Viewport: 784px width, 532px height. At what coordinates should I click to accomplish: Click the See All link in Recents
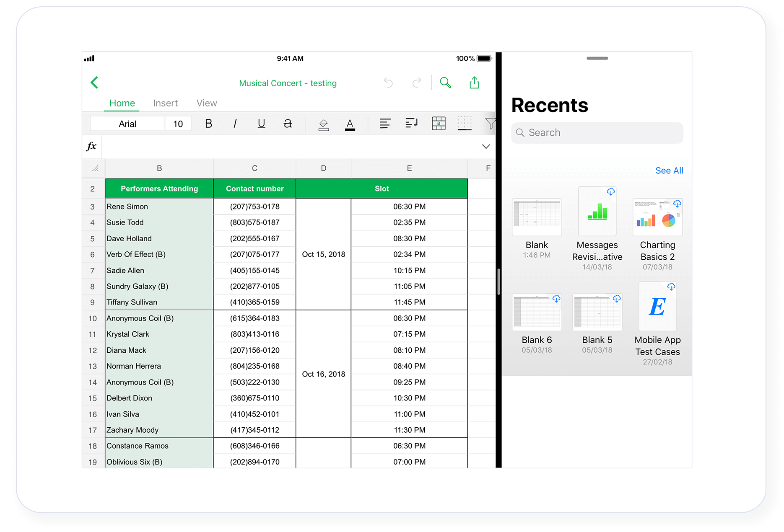(x=669, y=170)
